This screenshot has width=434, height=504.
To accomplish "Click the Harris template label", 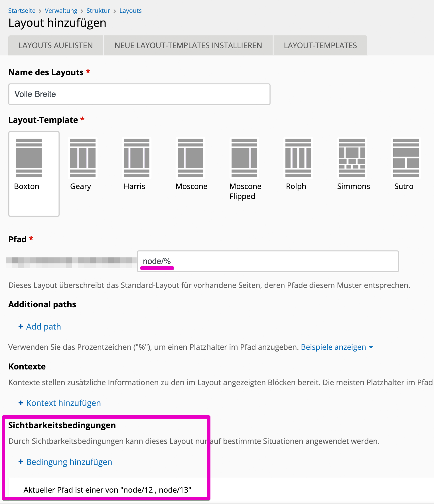I will tap(134, 186).
